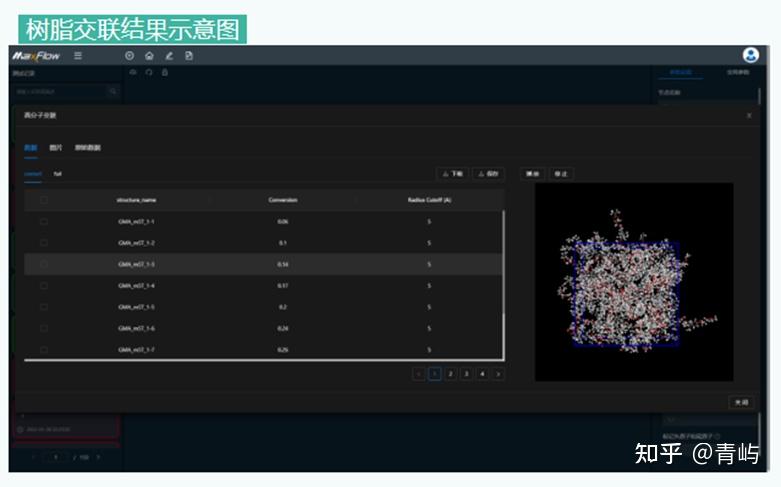Tick checkbox of row with Conversion 0.06
Viewport: 781px width, 487px height.
(44, 222)
